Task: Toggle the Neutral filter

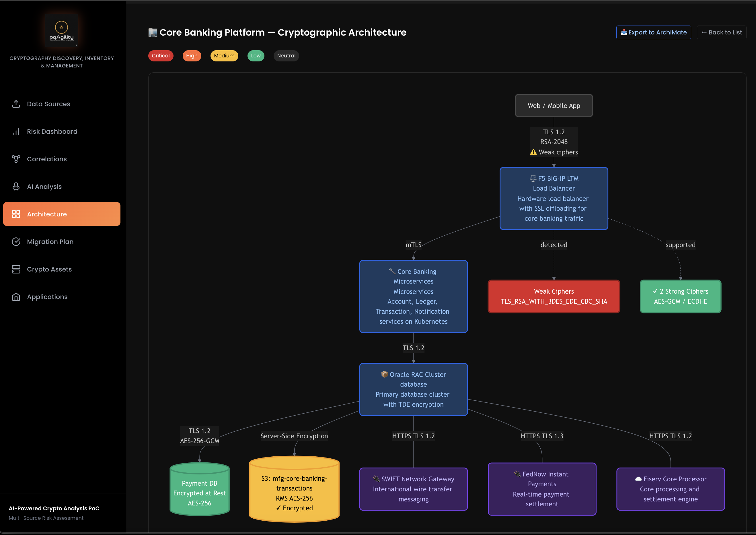Action: [x=286, y=56]
